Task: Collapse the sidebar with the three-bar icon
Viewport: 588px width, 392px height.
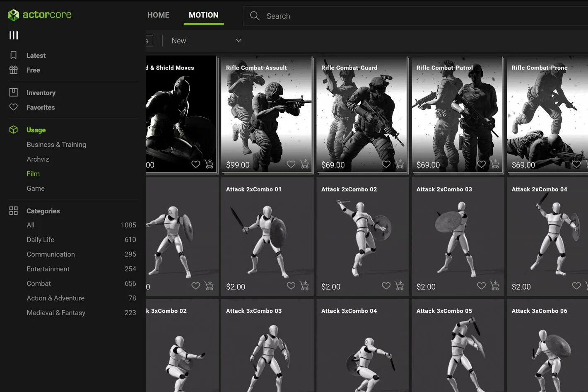Action: click(x=14, y=35)
